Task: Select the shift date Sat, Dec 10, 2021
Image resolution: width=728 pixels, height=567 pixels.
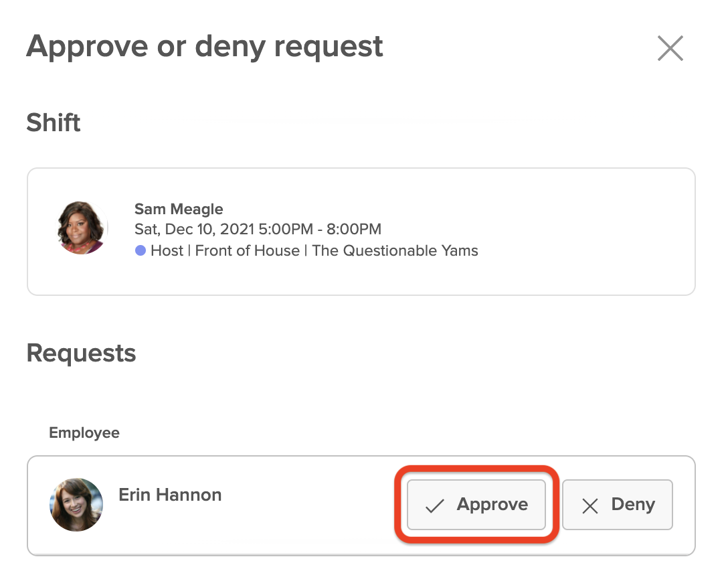Action: coord(195,229)
